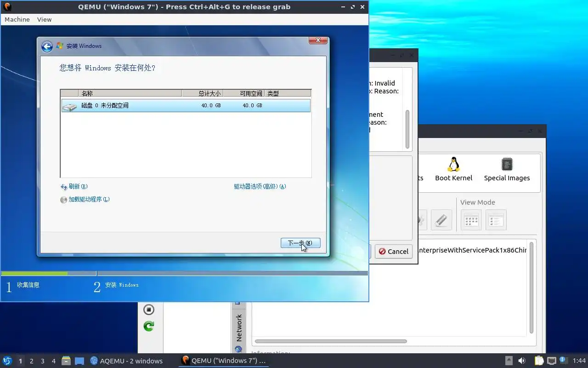Click the 刷新(R) refresh link
The height and width of the screenshot is (368, 588).
[78, 187]
